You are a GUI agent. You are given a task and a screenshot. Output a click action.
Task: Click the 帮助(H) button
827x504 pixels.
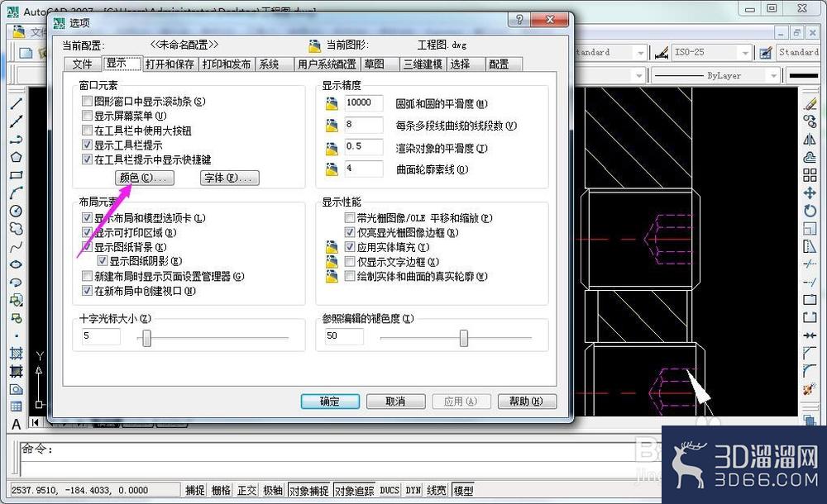(527, 402)
